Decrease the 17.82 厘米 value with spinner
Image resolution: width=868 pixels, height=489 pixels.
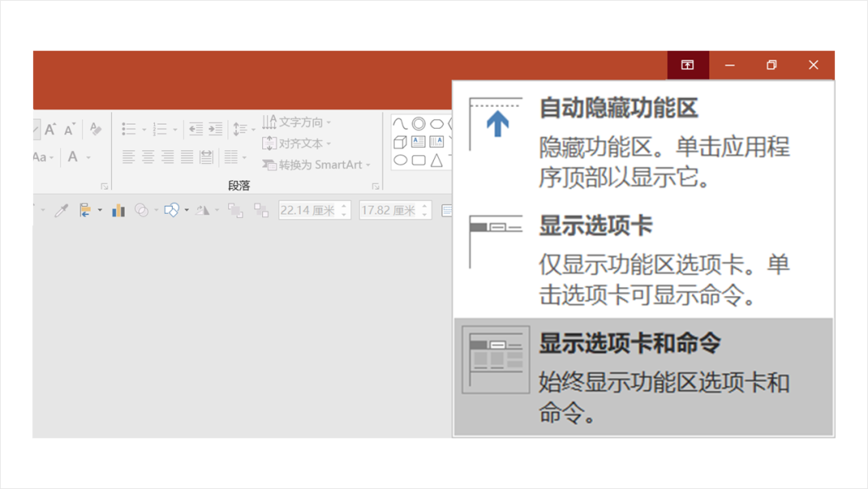coord(425,215)
